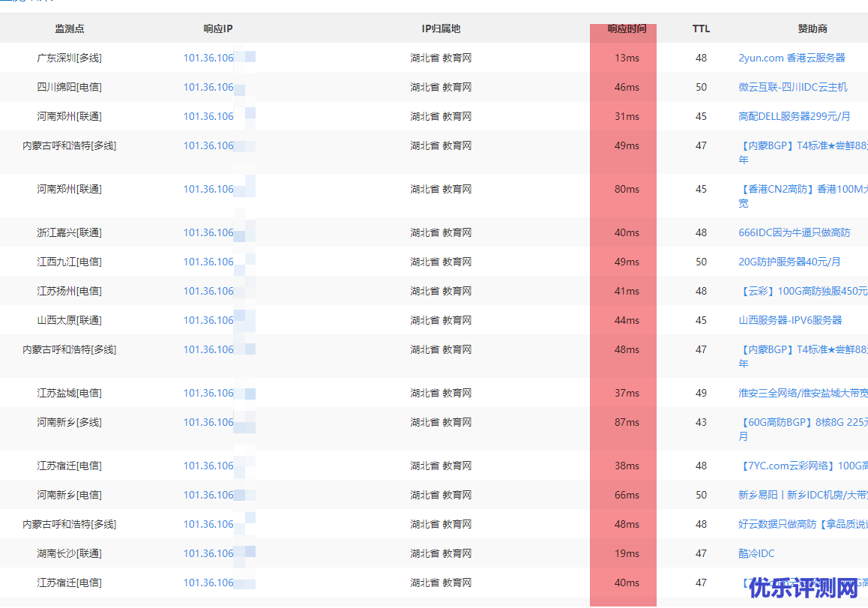
Task: Open the IP link for 山西太原[联通]
Action: [209, 320]
